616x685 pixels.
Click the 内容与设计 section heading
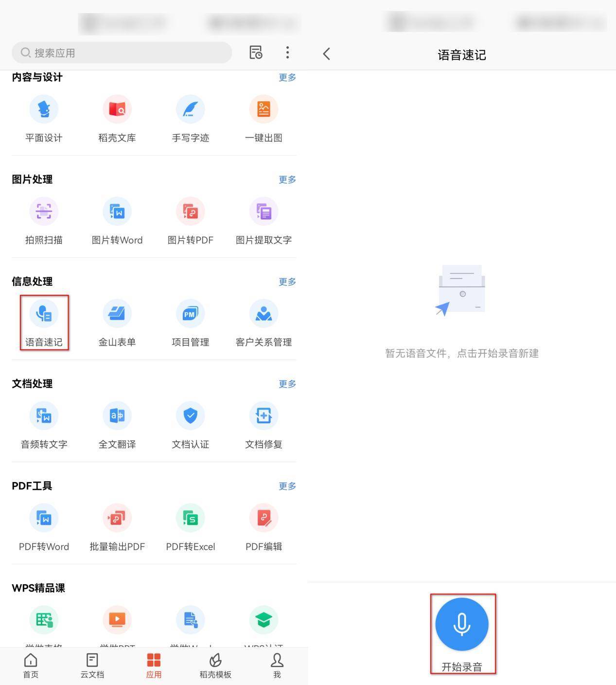(x=37, y=77)
